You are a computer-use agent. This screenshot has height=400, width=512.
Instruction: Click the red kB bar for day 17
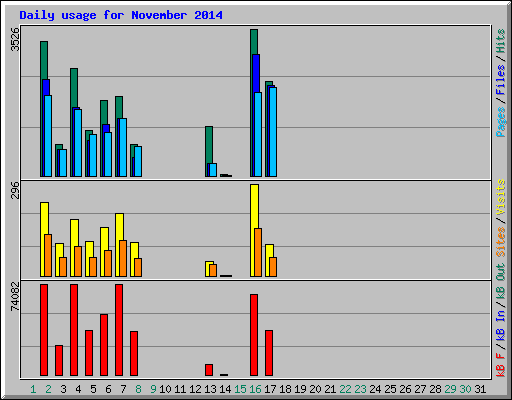pos(269,353)
